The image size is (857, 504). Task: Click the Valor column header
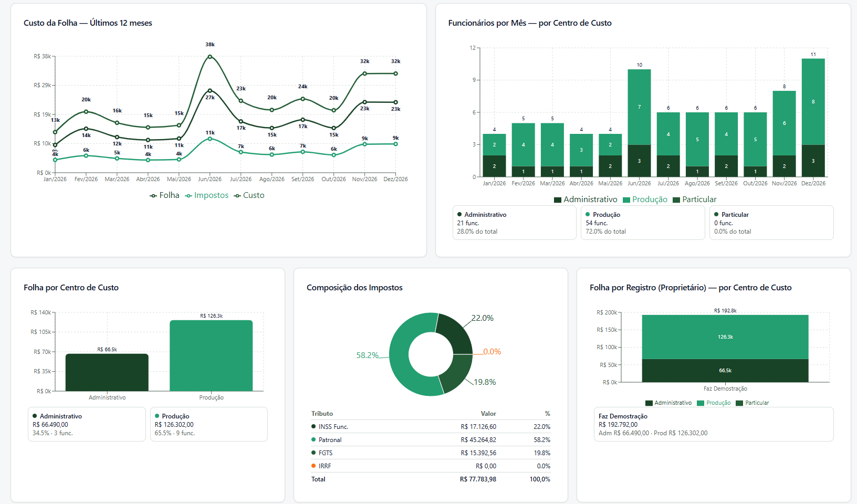pyautogui.click(x=488, y=414)
